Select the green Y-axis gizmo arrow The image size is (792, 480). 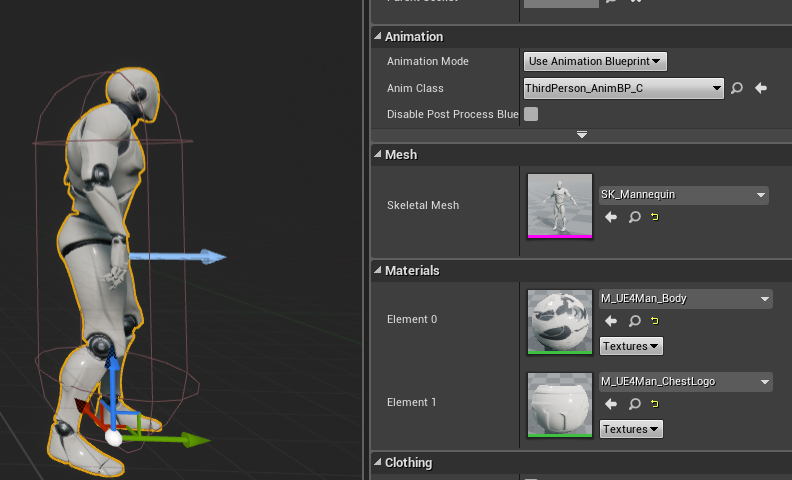click(194, 440)
